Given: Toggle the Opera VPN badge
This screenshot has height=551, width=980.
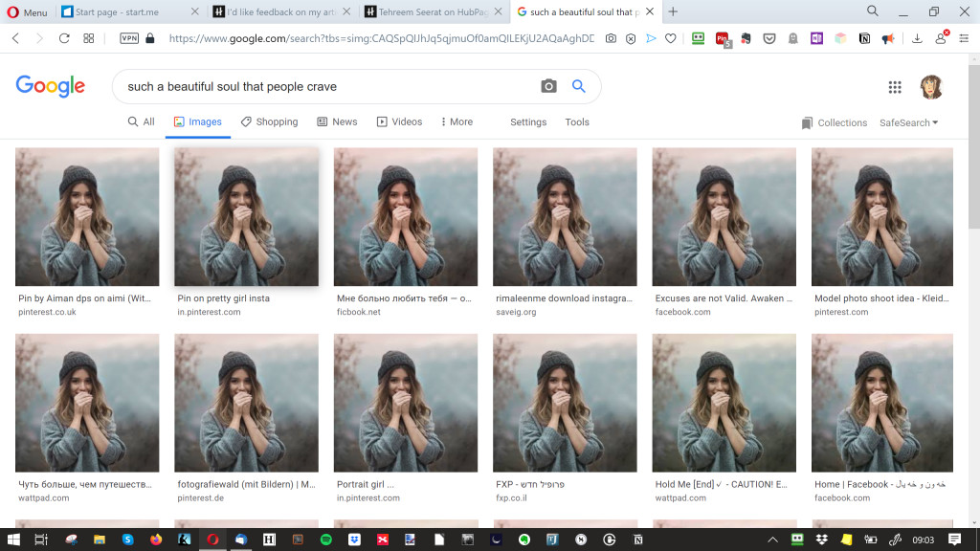Looking at the screenshot, I should pyautogui.click(x=129, y=38).
